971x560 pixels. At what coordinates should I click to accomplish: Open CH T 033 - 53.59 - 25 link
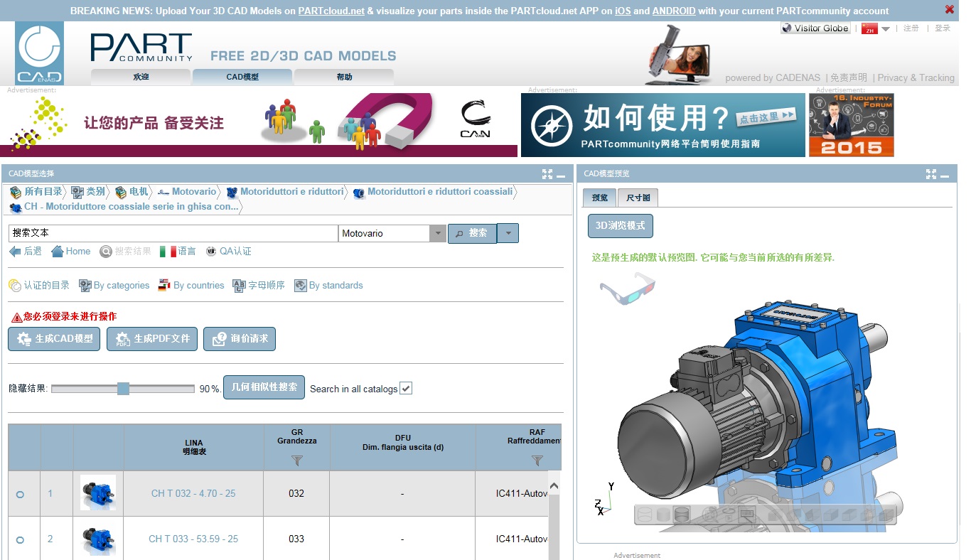tap(193, 539)
